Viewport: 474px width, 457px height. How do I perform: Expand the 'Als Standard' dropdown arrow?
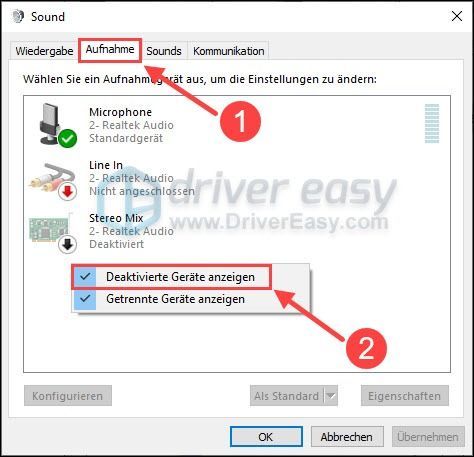click(331, 396)
